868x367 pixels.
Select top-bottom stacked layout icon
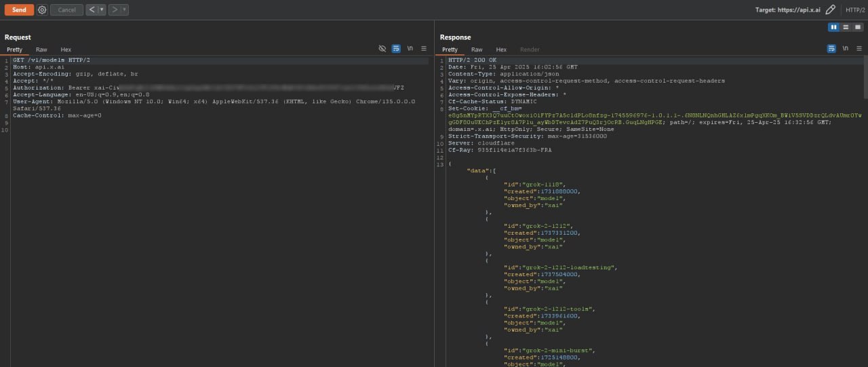click(846, 27)
